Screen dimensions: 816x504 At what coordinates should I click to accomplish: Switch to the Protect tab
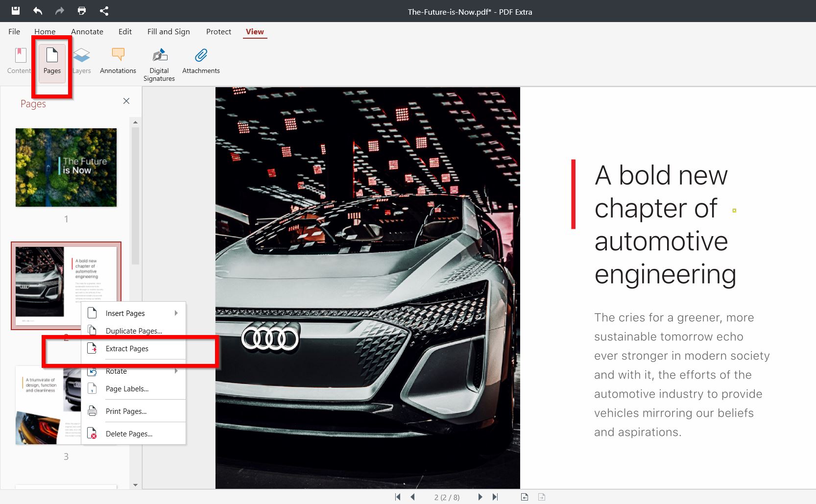coord(218,31)
